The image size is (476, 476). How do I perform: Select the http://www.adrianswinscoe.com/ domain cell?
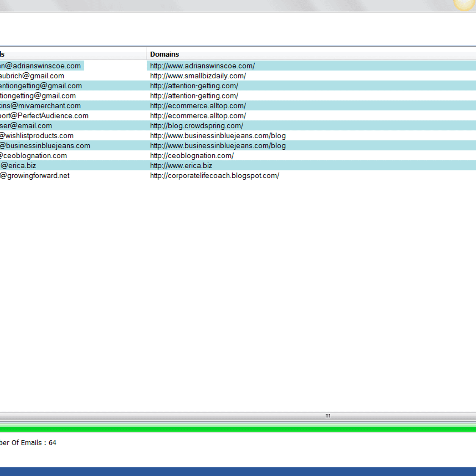(202, 66)
